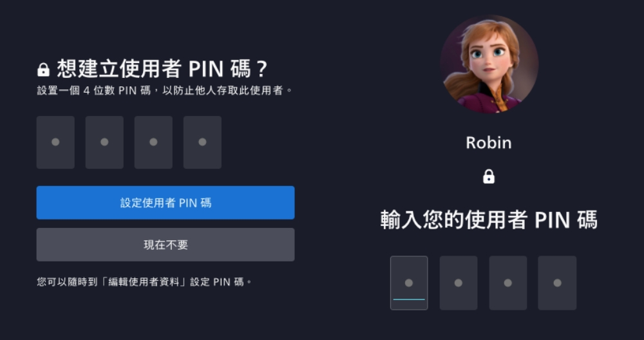Focus the first PIN digit box under 想建立使用者 PIN 碼
Screen dimensions: 644x340
click(55, 142)
